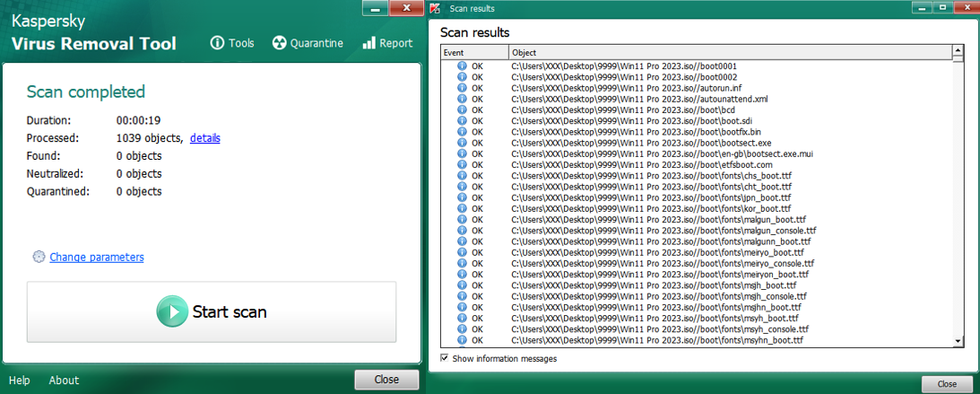Click the Report bar chart icon
This screenshot has height=394, width=980.
tap(369, 43)
